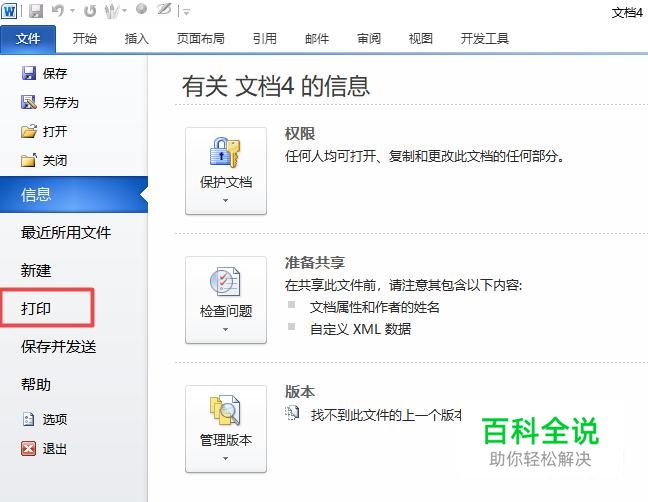Click the Save floppy icon in quick access toolbar
Image resolution: width=648 pixels, height=502 pixels.
click(36, 11)
